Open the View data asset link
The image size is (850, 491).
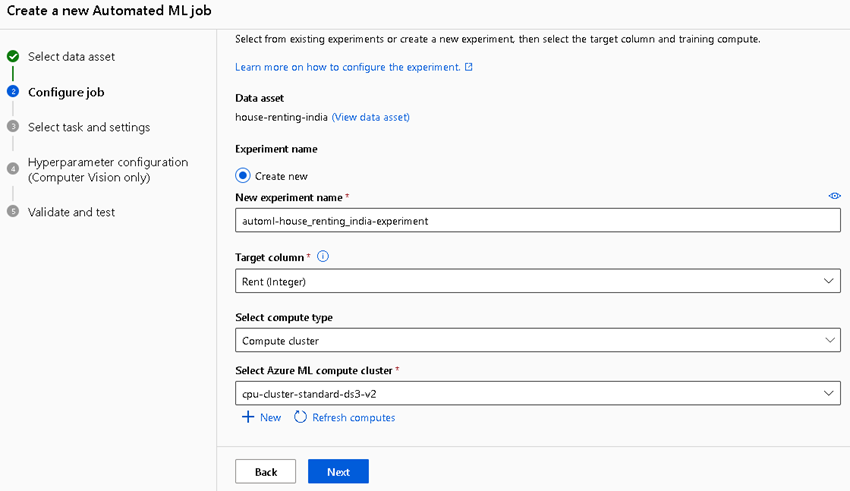(371, 117)
